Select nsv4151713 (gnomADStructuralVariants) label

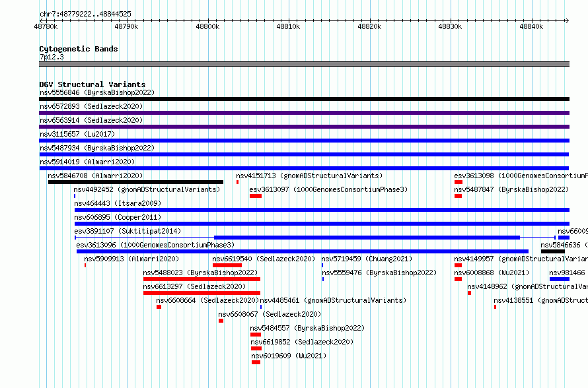tap(309, 176)
